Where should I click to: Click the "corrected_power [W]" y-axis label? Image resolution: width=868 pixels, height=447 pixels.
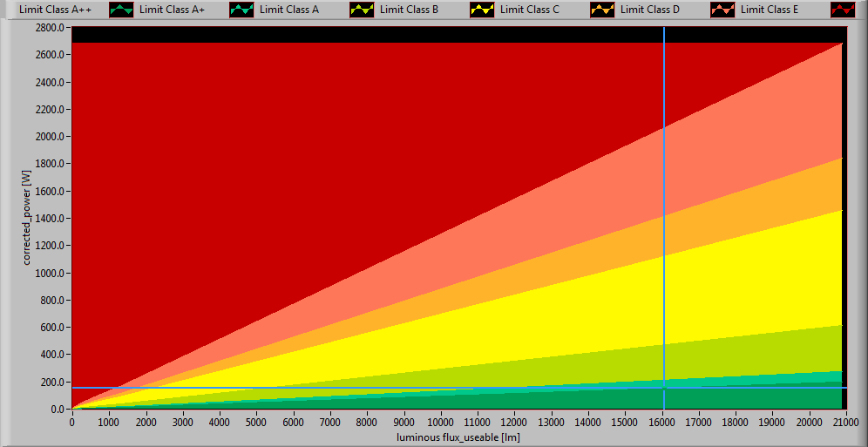(x=27, y=218)
